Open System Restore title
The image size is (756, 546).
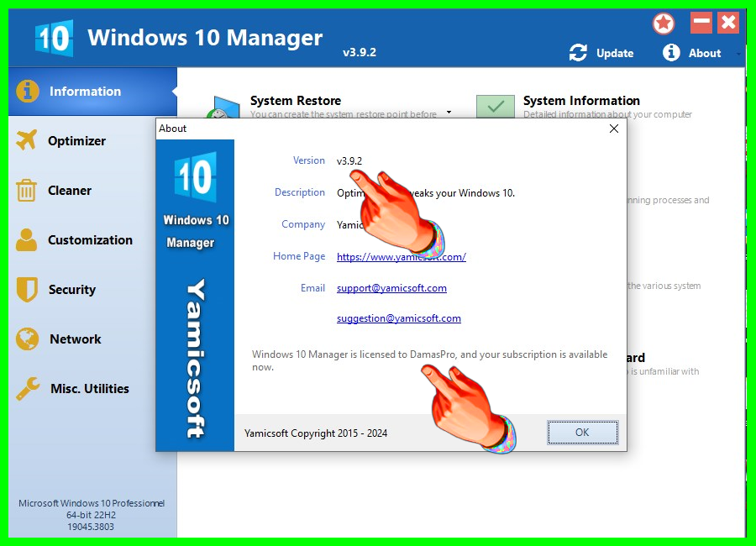296,100
